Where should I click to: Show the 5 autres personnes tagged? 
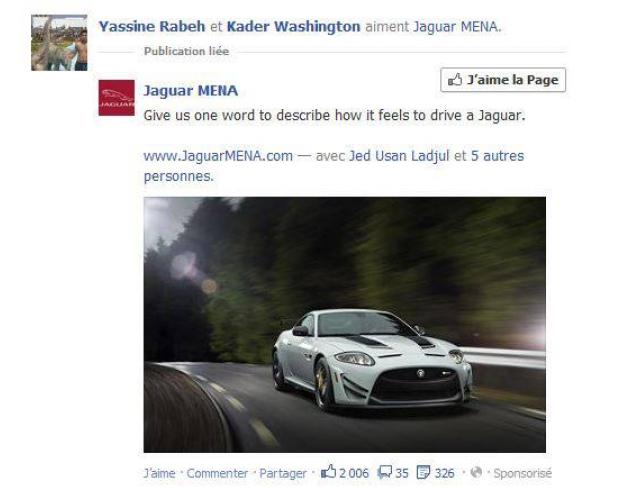tap(334, 166)
